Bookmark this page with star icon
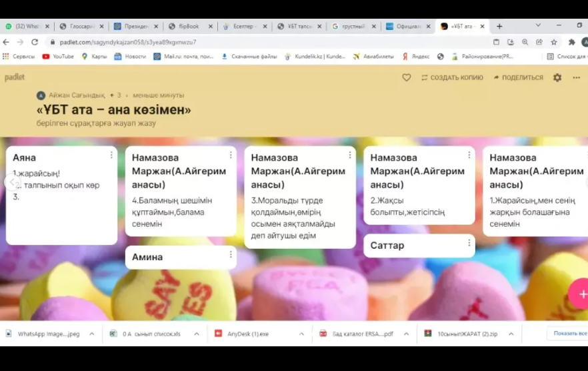This screenshot has height=371, width=588. click(x=554, y=42)
